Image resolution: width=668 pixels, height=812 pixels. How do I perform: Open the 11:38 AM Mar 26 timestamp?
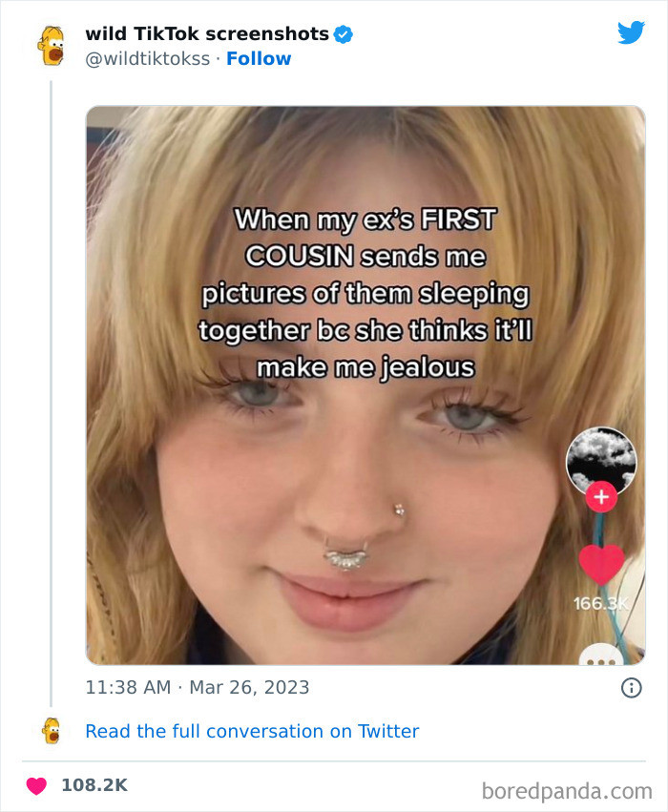(198, 687)
